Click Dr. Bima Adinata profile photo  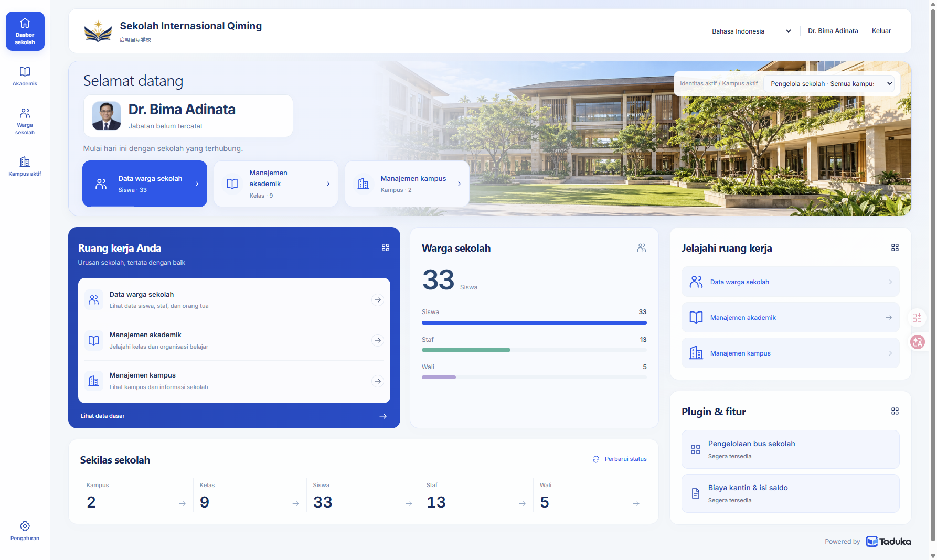coord(107,116)
